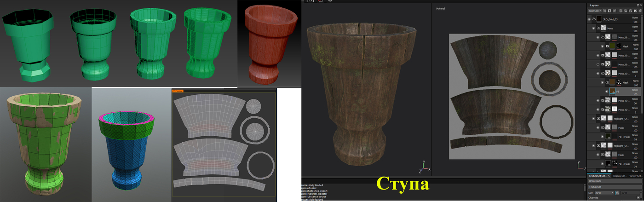Click the plus icon next to Channels
The width and height of the screenshot is (644, 202).
[x=638, y=197]
